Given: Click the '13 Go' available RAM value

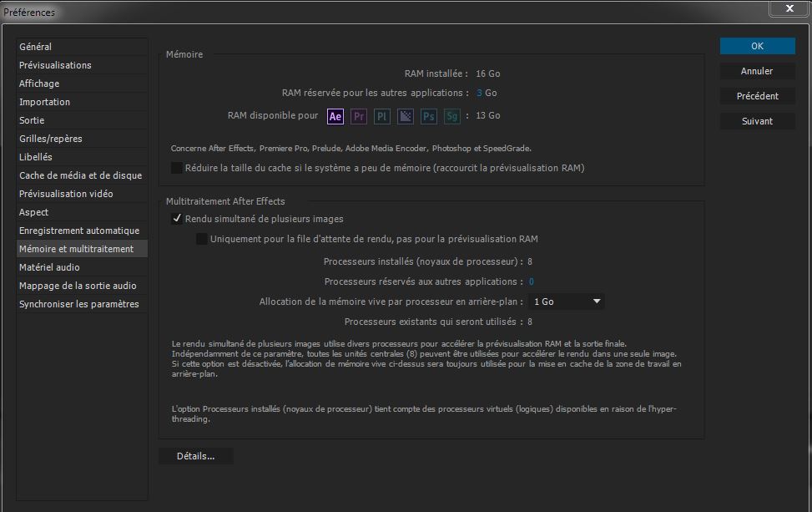Looking at the screenshot, I should click(488, 115).
